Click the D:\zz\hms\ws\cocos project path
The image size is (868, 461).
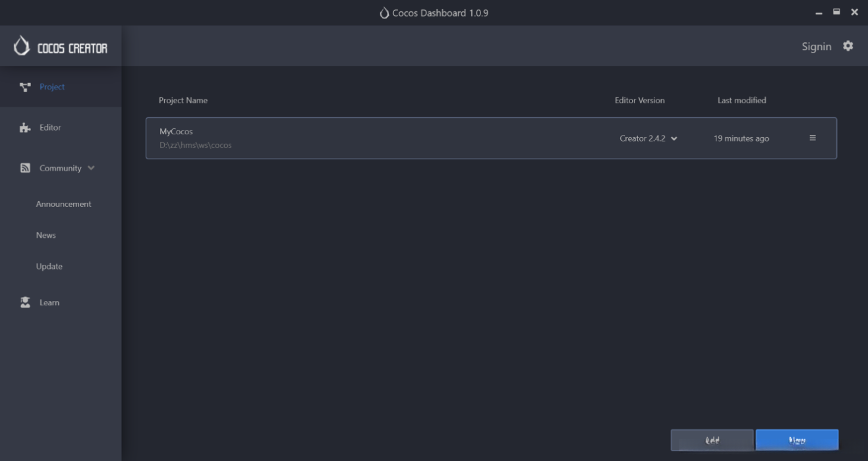point(196,146)
